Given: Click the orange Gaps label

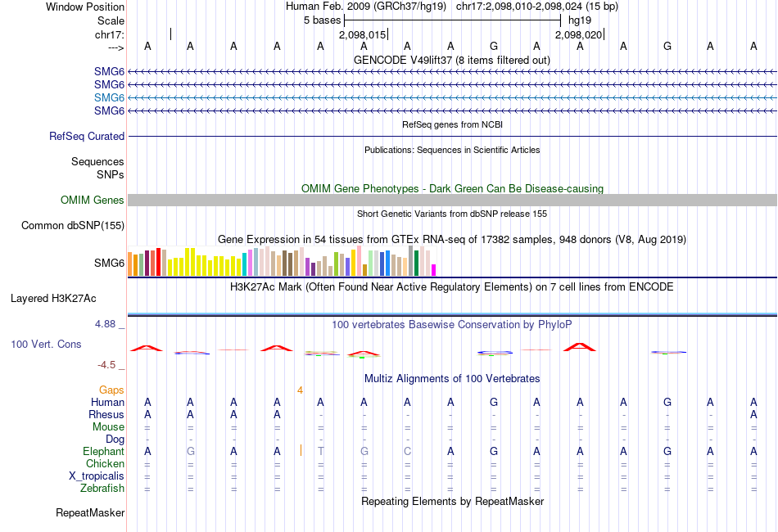Looking at the screenshot, I should pyautogui.click(x=111, y=390).
